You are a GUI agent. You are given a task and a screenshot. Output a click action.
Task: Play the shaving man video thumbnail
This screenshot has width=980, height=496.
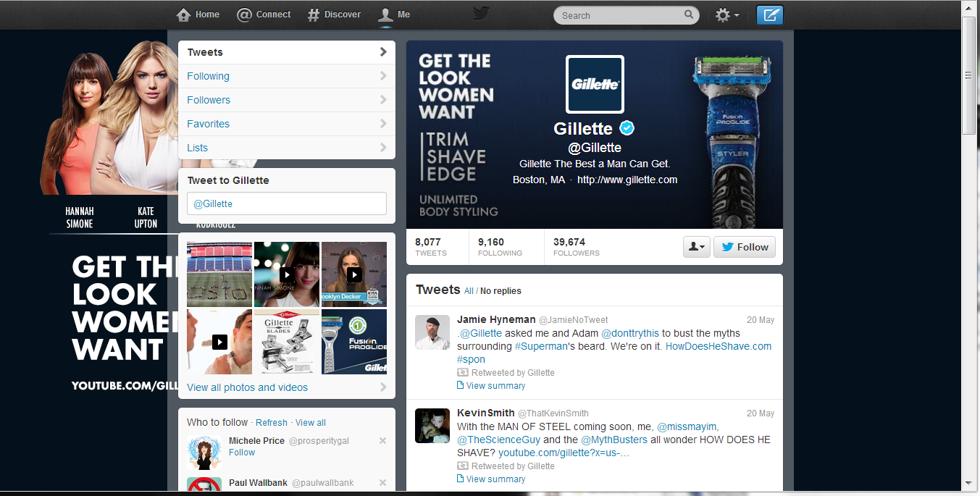pyautogui.click(x=219, y=342)
